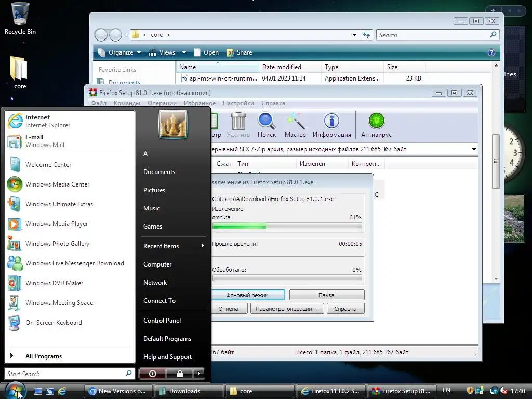This screenshot has width=532, height=399.
Task: Cancel extraction with Отмена button
Action: coord(228,309)
